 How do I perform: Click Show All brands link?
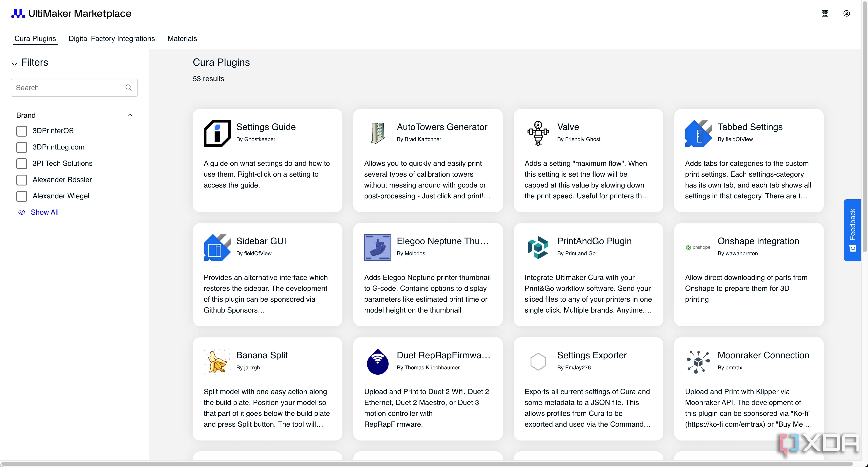pos(45,212)
